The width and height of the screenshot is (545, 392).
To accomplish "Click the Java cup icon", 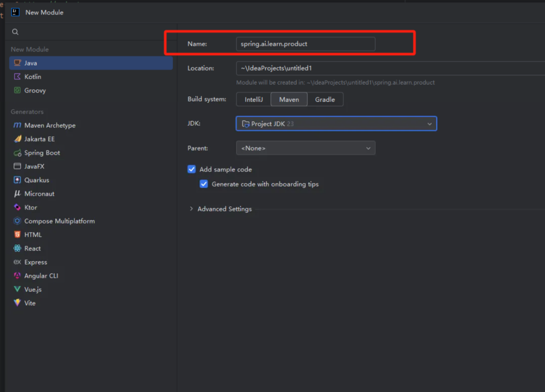I will pyautogui.click(x=17, y=63).
